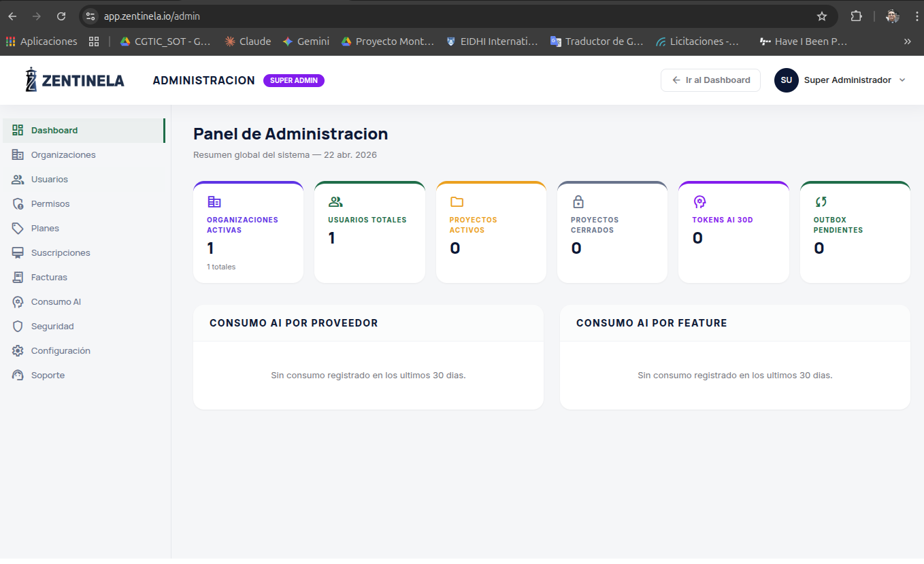Open the Have I Been P… bookmark
Image resolution: width=924 pixels, height=564 pixels.
pyautogui.click(x=804, y=42)
